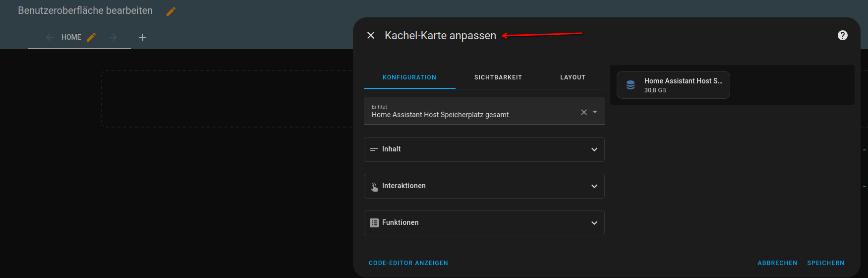Save the card with Speichern
The height and width of the screenshot is (278, 868).
[825, 263]
